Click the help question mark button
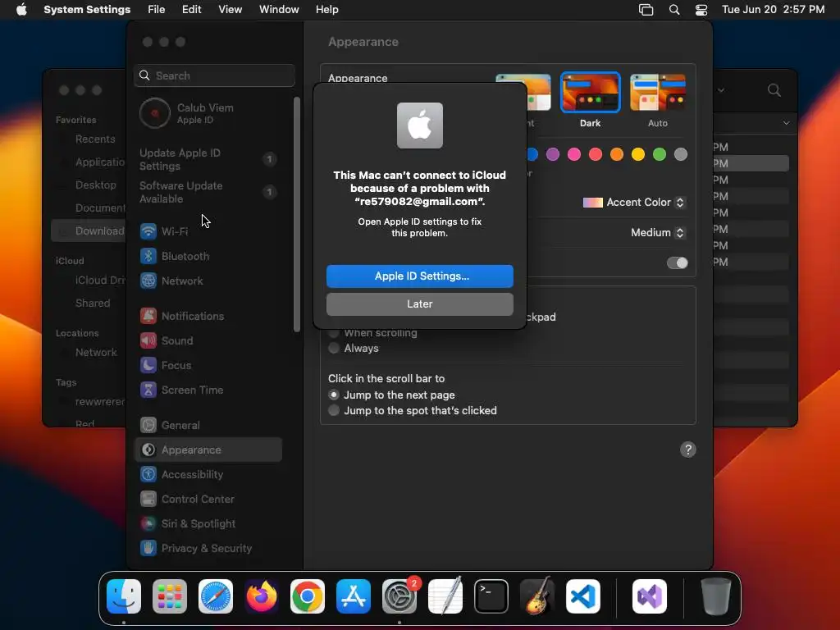 [688, 450]
